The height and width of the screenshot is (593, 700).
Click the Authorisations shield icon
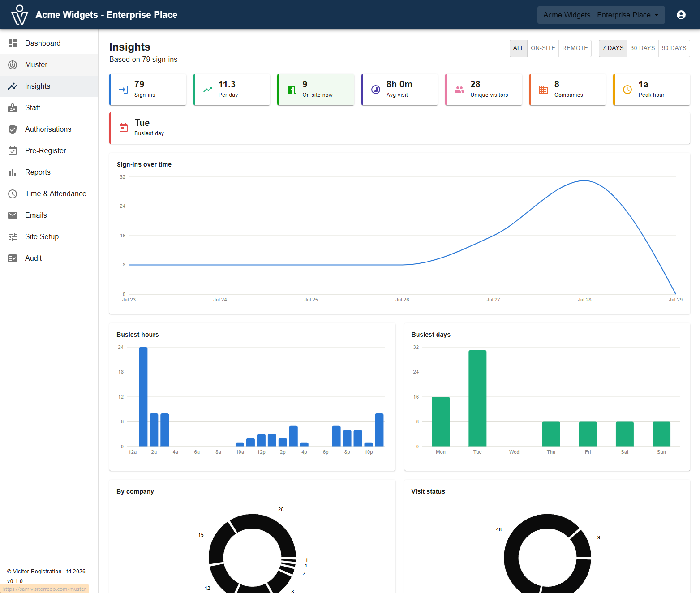pyautogui.click(x=13, y=129)
